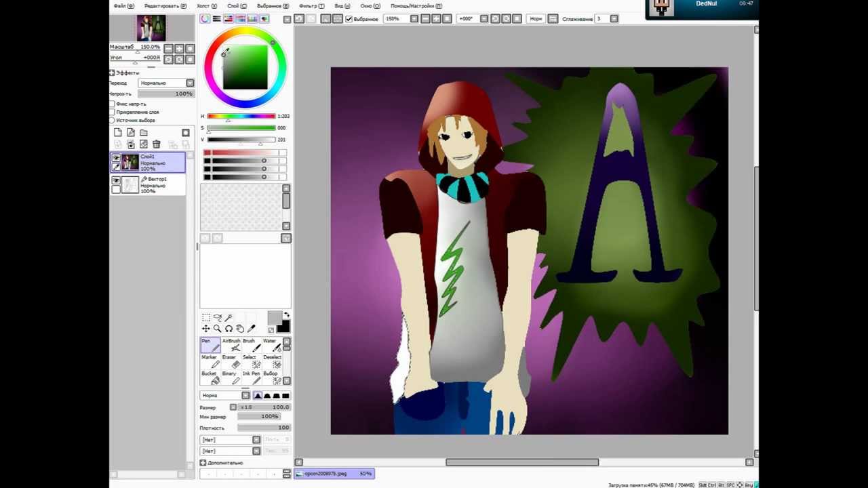
Task: Activate the move tool
Action: coord(205,329)
